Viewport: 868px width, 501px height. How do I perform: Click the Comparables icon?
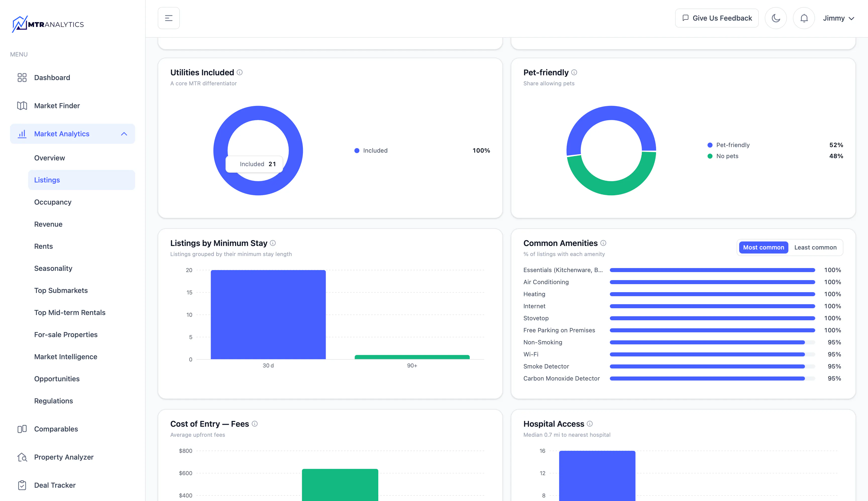pyautogui.click(x=22, y=429)
